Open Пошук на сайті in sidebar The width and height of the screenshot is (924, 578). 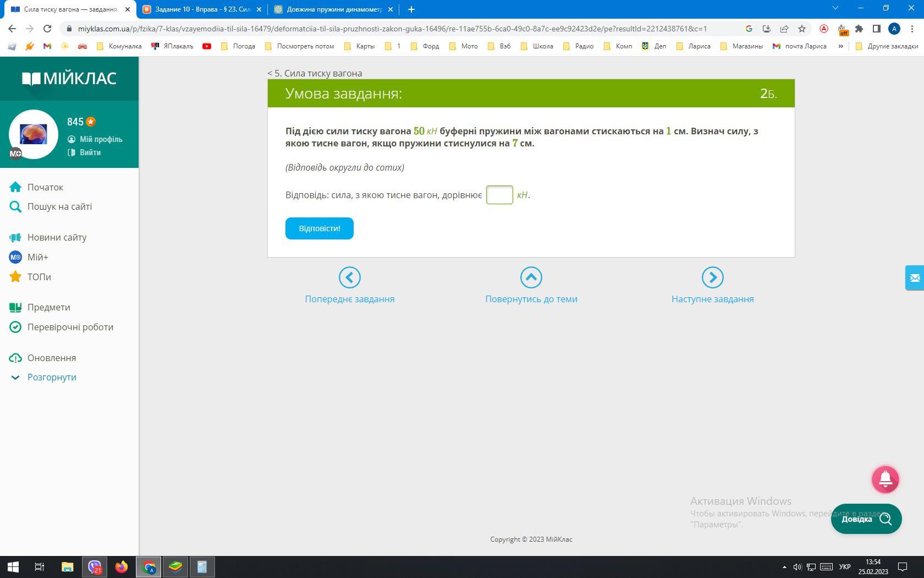(x=51, y=206)
